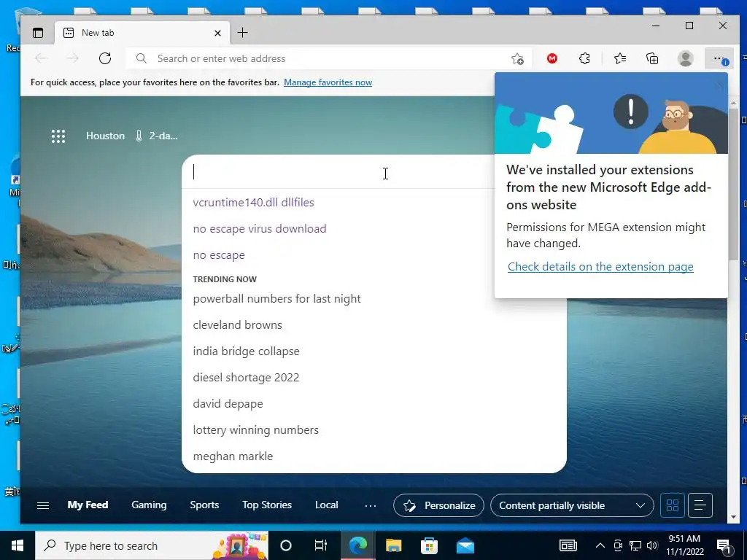
Task: Select trending powerball numbers for last night
Action: click(x=276, y=298)
